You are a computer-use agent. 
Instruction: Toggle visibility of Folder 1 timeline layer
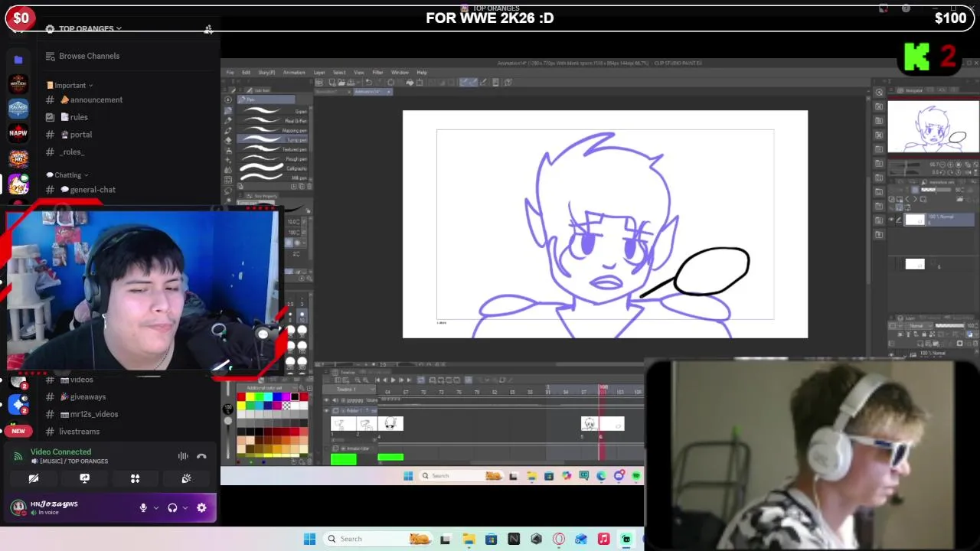[x=327, y=411]
